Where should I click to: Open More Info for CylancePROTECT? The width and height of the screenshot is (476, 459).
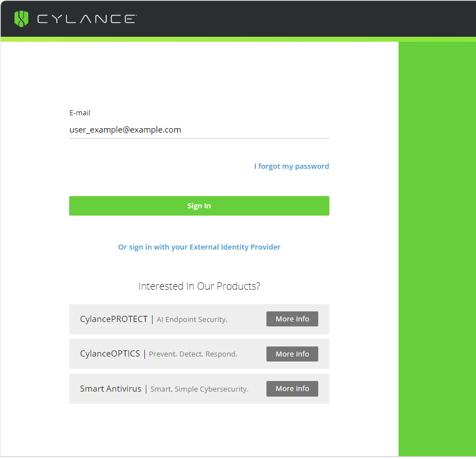point(292,319)
